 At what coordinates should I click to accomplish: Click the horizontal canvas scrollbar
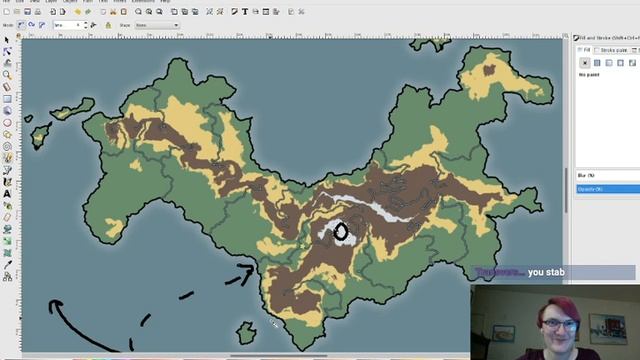click(279, 356)
